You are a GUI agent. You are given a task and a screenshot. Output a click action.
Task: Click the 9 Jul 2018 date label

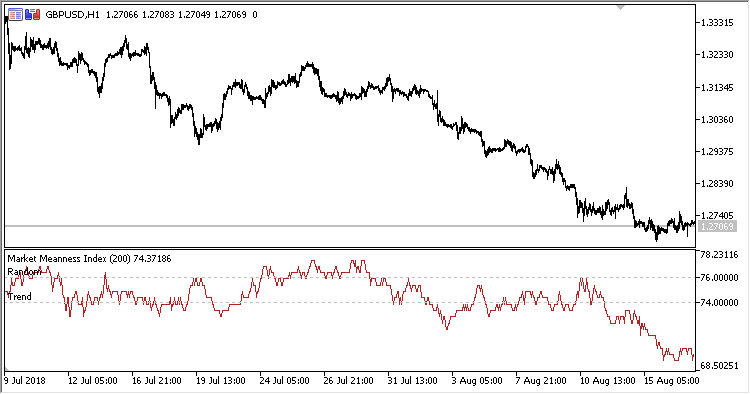click(25, 381)
